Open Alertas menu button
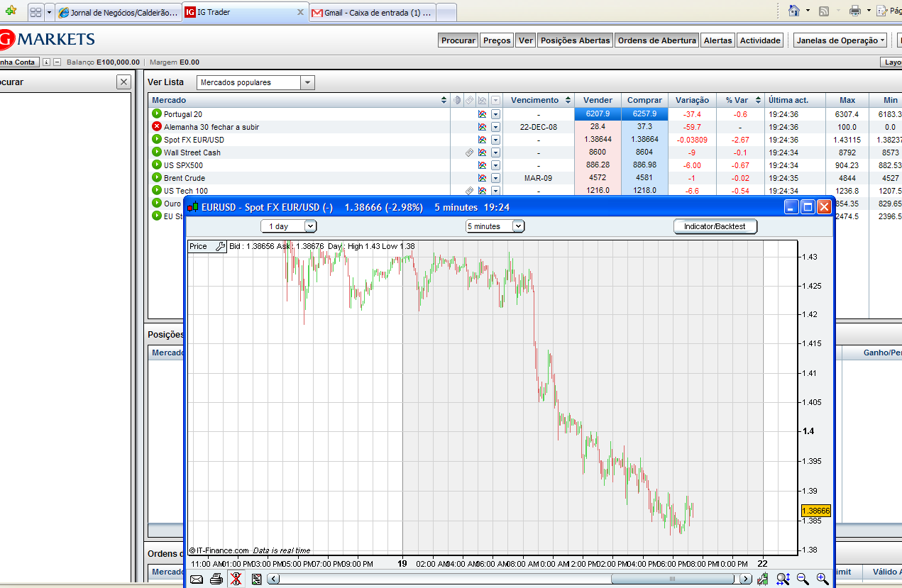 click(717, 40)
